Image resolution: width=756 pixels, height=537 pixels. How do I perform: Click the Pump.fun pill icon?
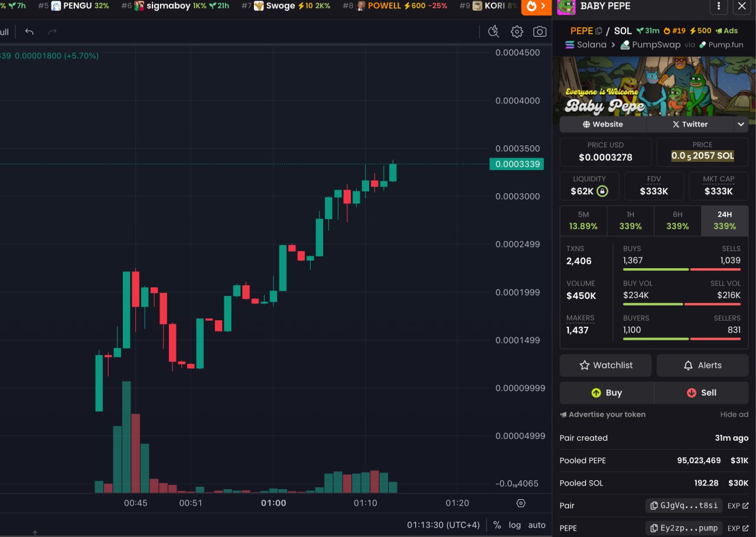point(703,45)
